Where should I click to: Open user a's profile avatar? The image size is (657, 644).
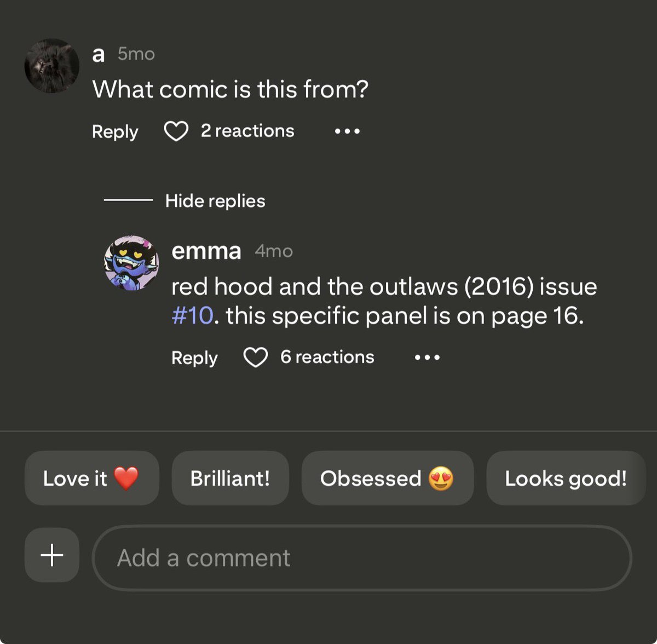click(x=52, y=66)
